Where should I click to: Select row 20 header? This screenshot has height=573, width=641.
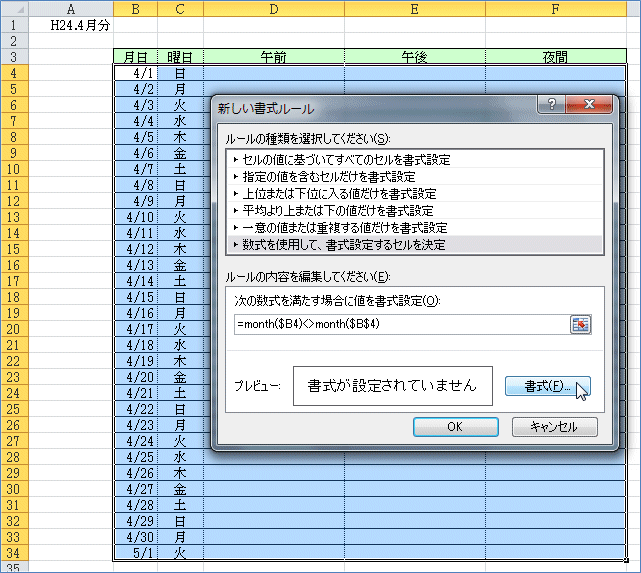(x=14, y=329)
